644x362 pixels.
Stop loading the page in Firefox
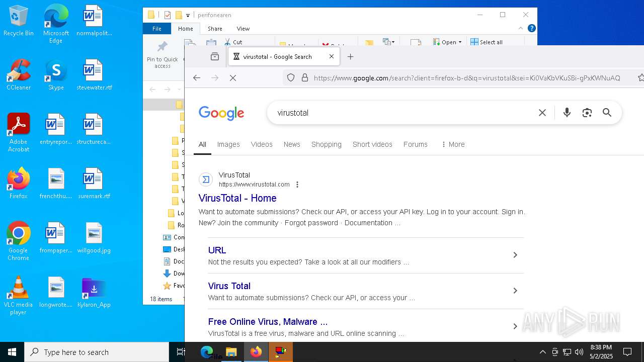pos(233,78)
